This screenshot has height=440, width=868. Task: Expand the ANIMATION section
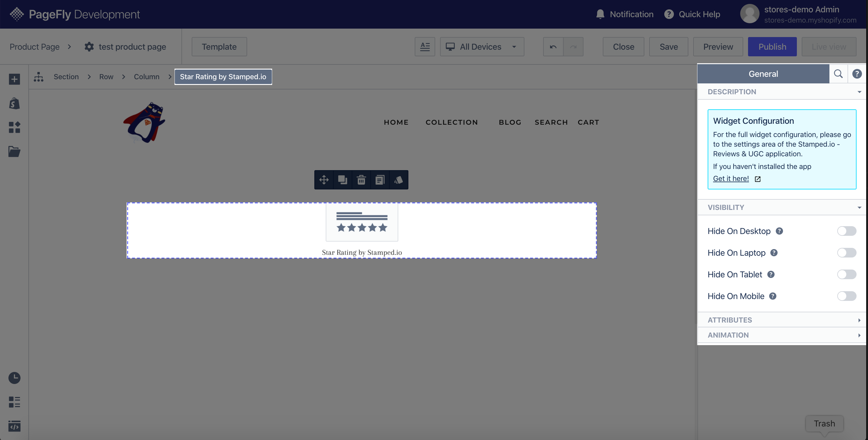pos(782,335)
